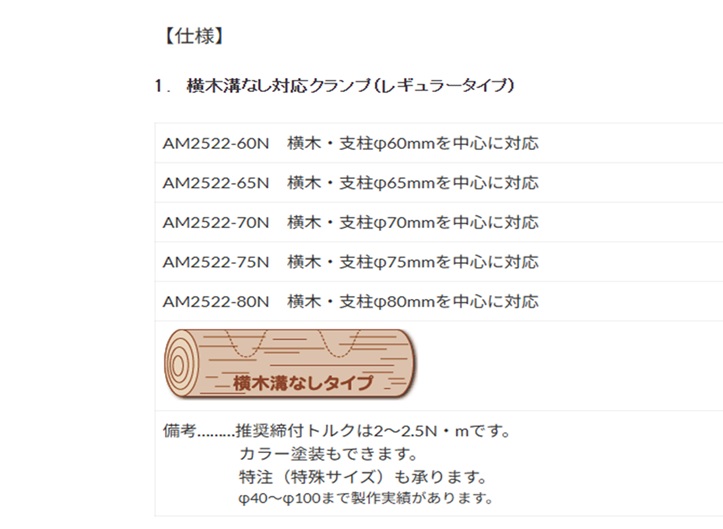Click model number AM2522-70N
The height and width of the screenshot is (529, 723).
[216, 222]
